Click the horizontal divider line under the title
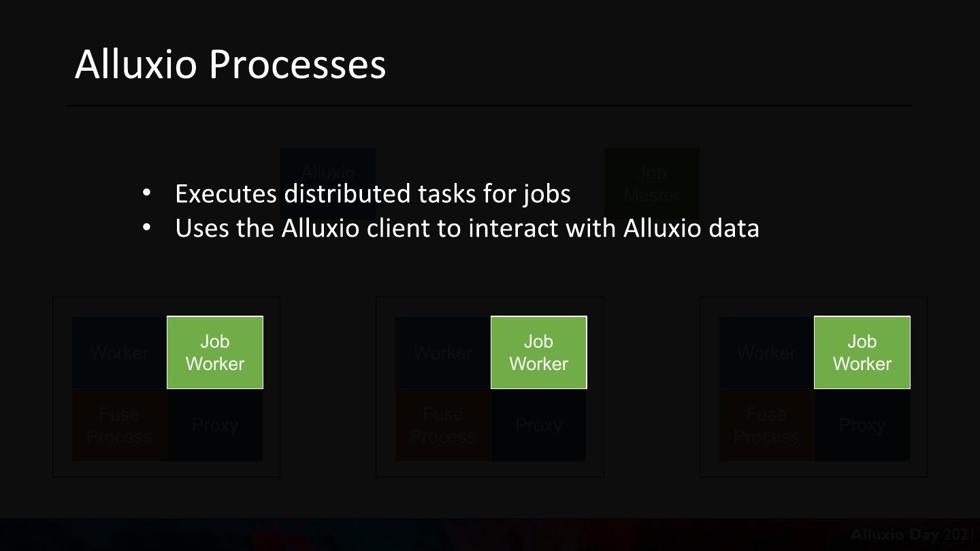Image resolution: width=980 pixels, height=551 pixels. 490,106
